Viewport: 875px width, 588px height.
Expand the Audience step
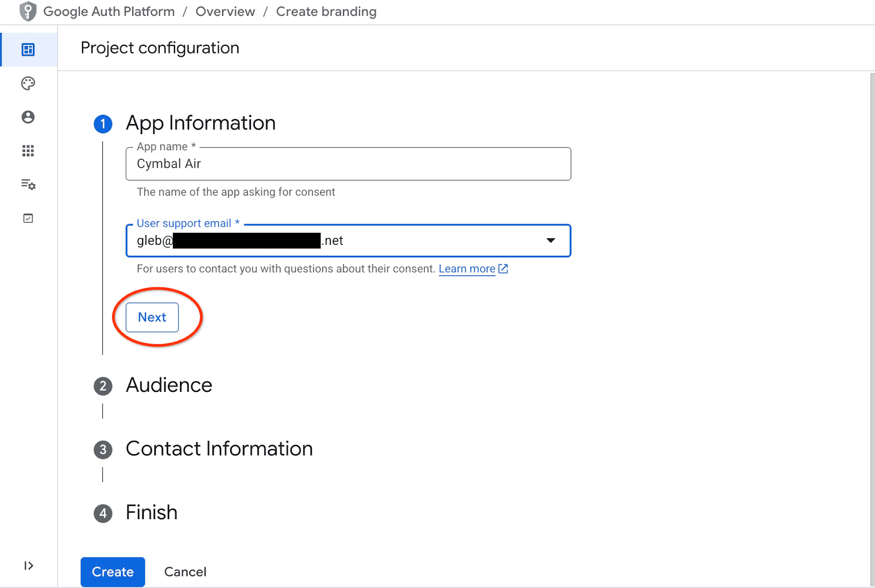click(169, 385)
